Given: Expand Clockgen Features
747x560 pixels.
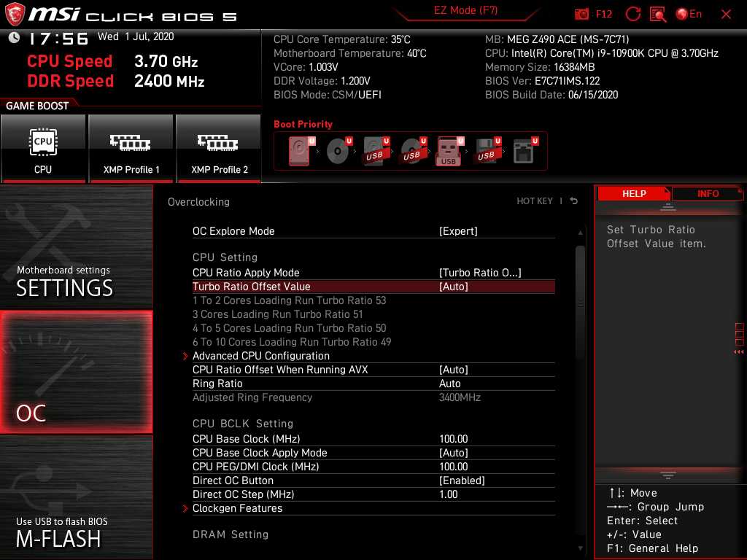Looking at the screenshot, I should [x=238, y=508].
